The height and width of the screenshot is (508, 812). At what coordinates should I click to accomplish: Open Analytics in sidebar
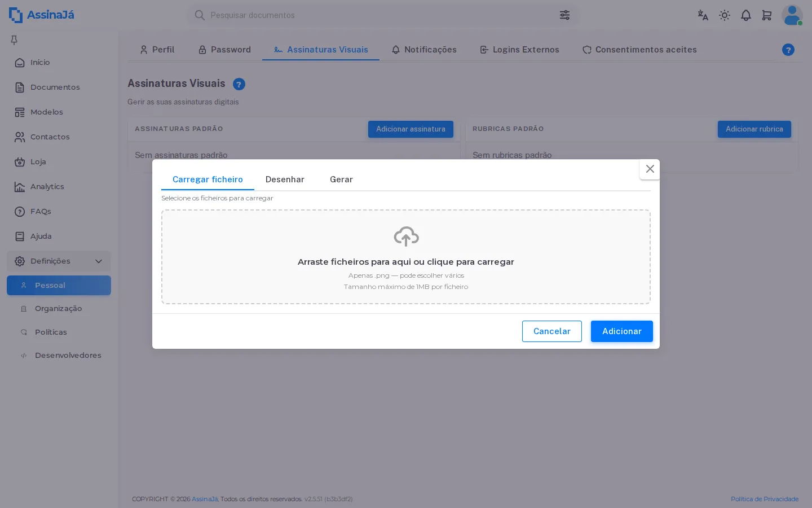(x=59, y=187)
